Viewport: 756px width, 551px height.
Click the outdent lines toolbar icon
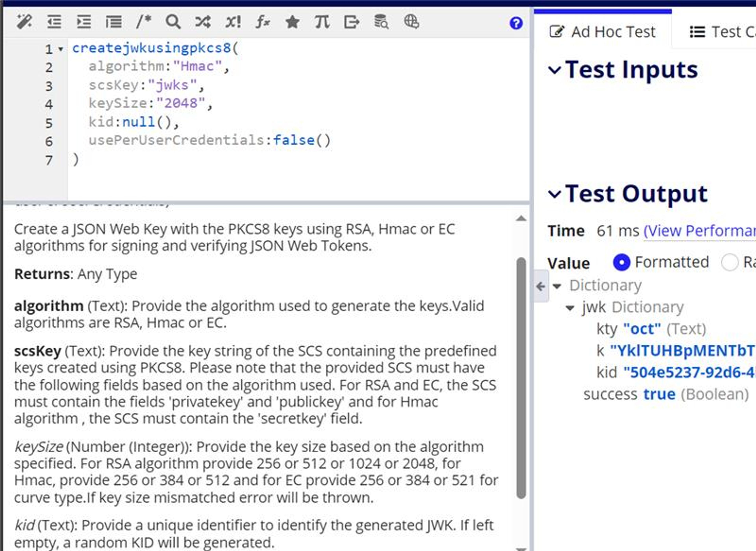coord(54,22)
